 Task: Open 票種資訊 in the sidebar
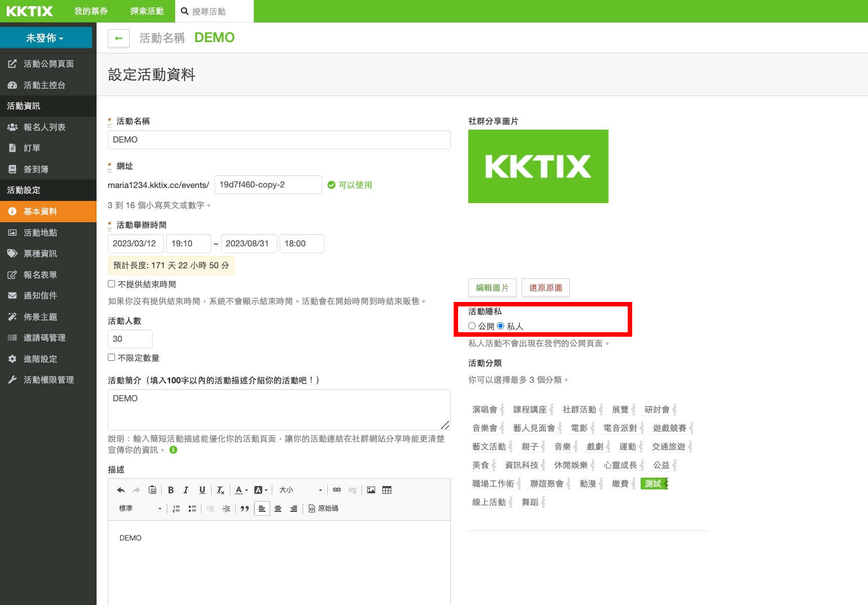(48, 254)
